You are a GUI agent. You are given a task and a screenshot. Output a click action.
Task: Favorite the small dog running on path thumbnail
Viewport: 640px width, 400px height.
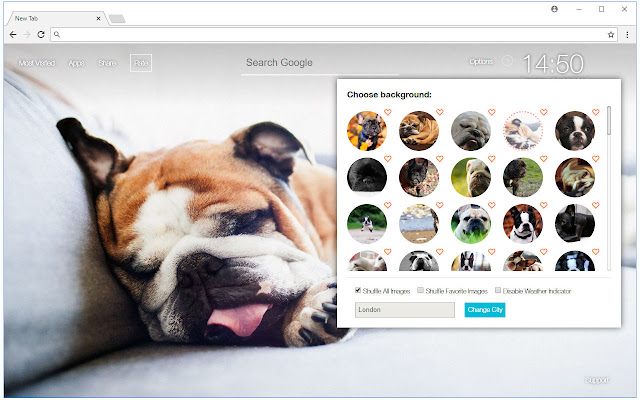pyautogui.click(x=388, y=205)
